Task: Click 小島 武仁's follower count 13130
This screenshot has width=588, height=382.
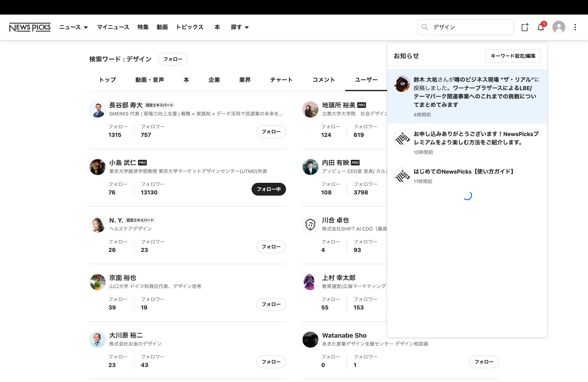Action: (x=149, y=192)
